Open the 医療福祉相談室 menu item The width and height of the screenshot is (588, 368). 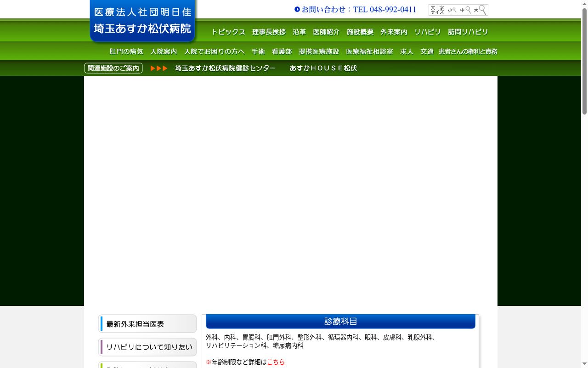tap(369, 52)
